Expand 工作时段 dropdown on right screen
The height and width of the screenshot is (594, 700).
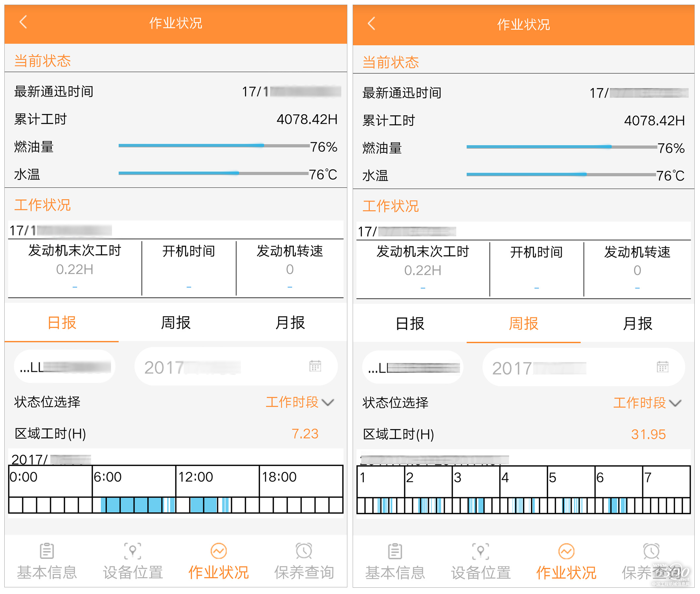pyautogui.click(x=647, y=403)
